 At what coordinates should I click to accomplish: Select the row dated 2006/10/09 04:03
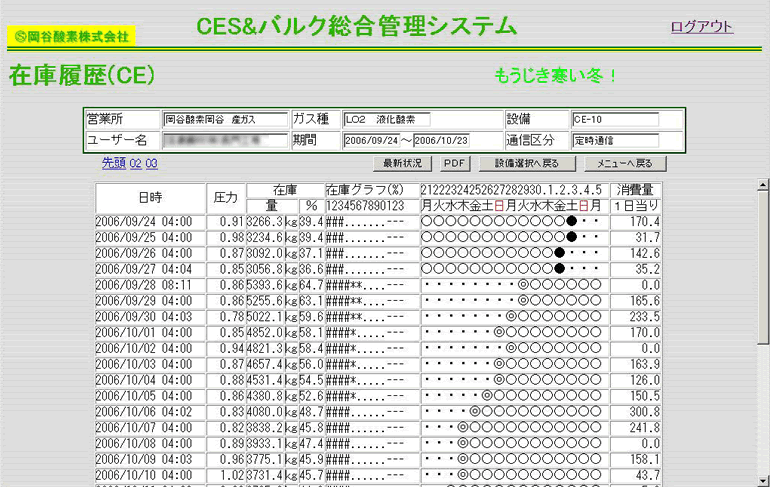[378, 460]
